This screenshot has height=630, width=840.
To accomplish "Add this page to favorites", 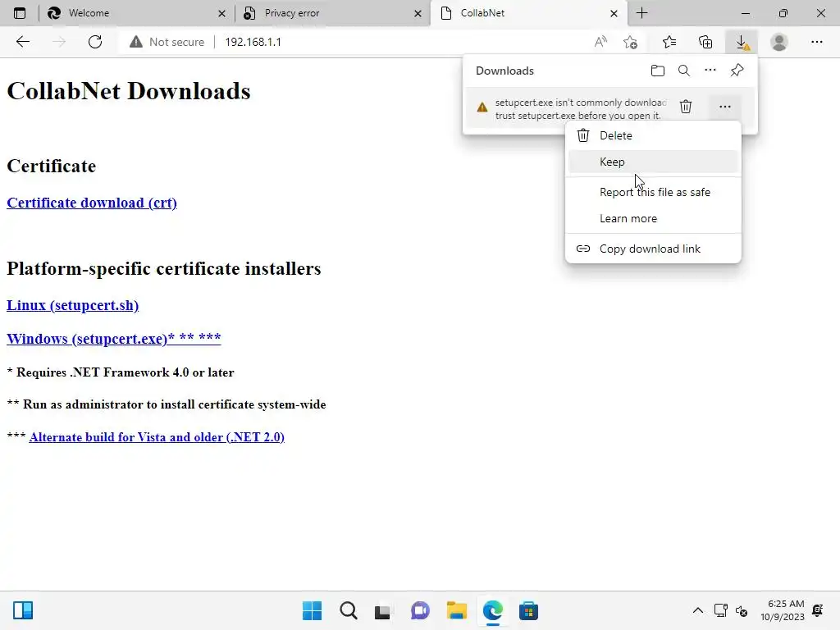I will pyautogui.click(x=631, y=42).
